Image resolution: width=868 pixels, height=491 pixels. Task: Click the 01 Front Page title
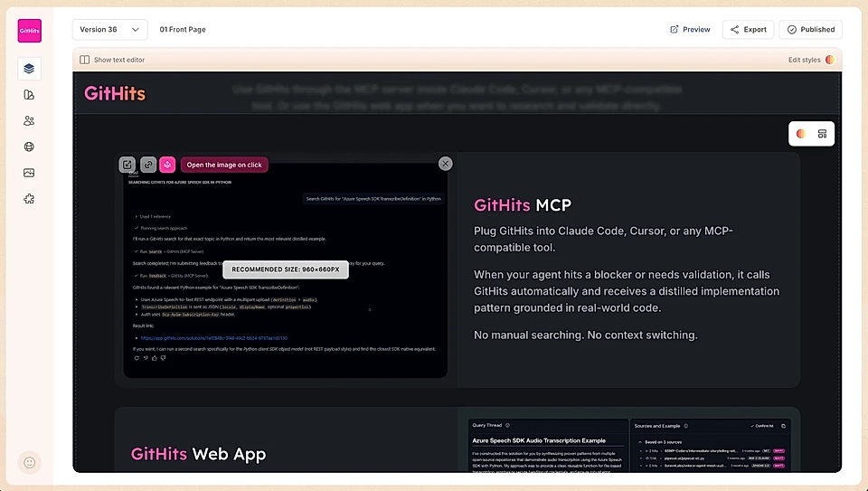[183, 29]
